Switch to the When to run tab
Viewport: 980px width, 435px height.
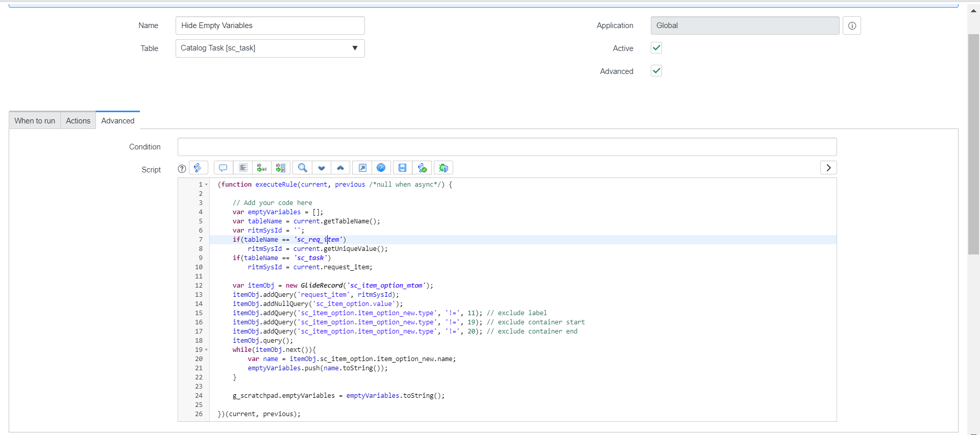point(35,121)
